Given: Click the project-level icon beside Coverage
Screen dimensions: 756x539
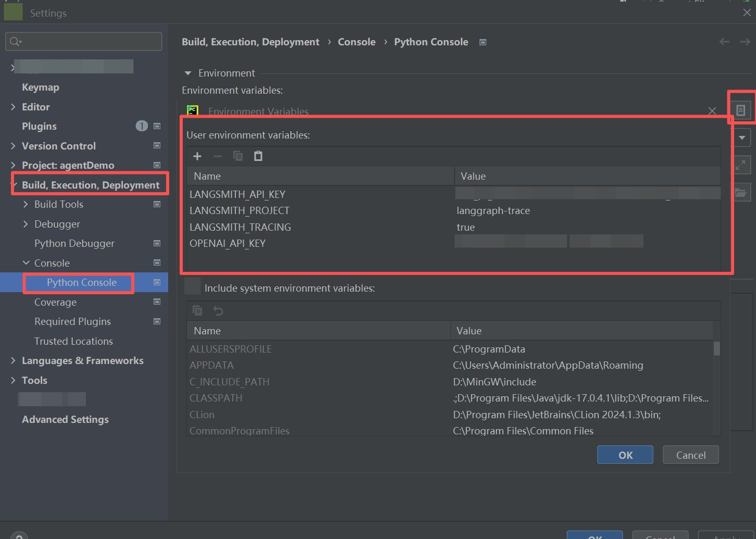Looking at the screenshot, I should pyautogui.click(x=157, y=302).
